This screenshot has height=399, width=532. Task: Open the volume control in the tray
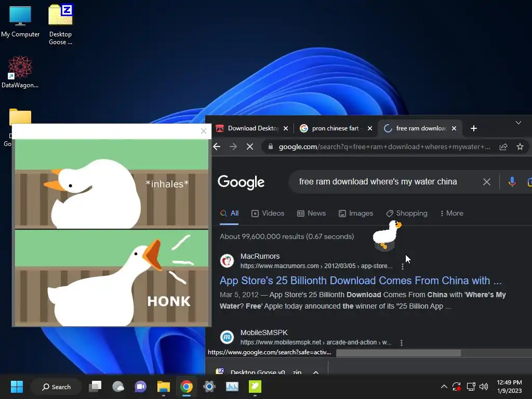tap(484, 387)
